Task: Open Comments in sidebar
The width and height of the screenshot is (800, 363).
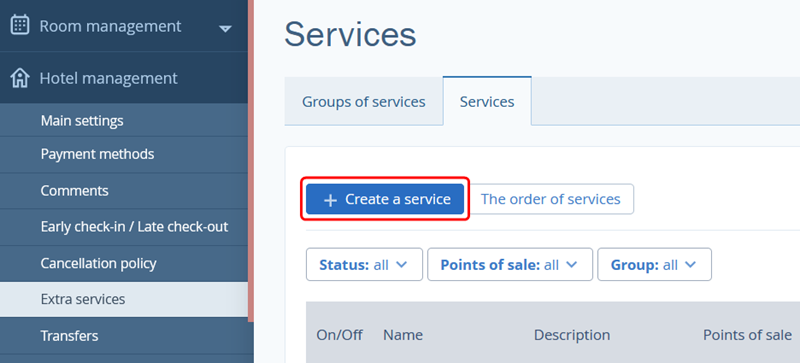Action: [123, 191]
